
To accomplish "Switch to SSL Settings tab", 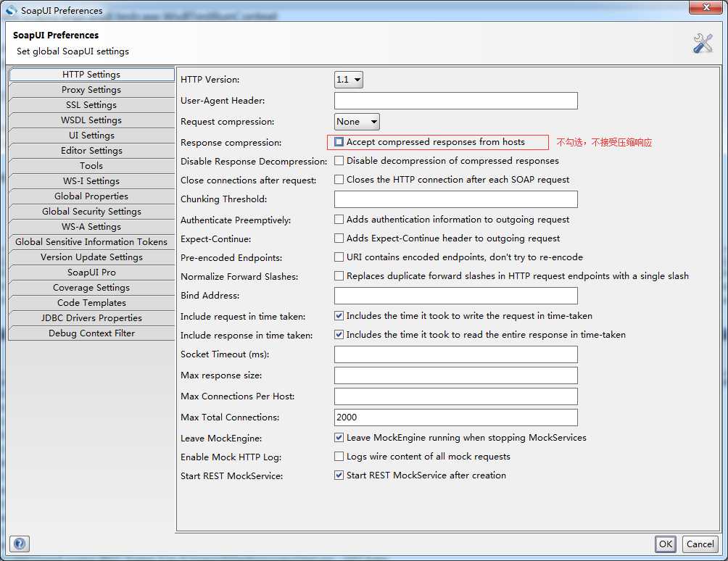I will click(91, 105).
